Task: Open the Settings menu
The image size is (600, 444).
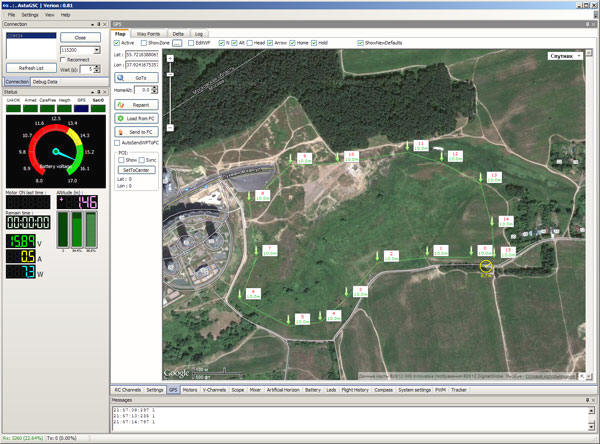Action: (30, 15)
